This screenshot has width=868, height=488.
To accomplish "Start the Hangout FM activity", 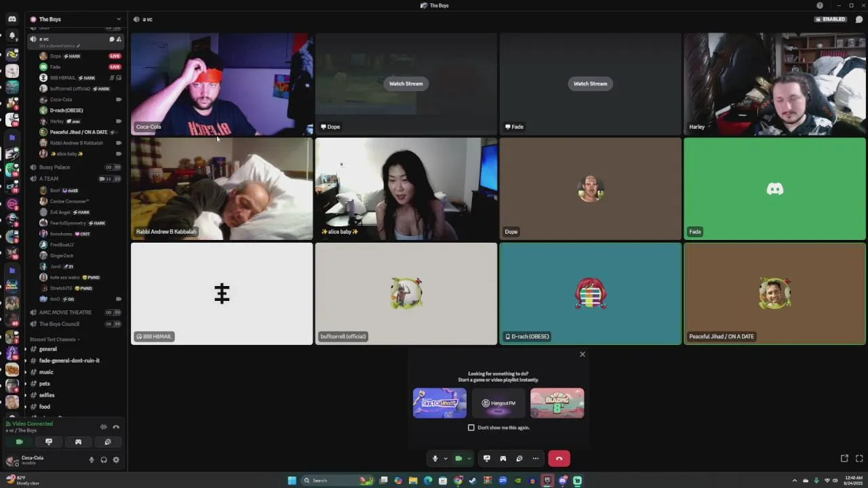I will point(498,403).
